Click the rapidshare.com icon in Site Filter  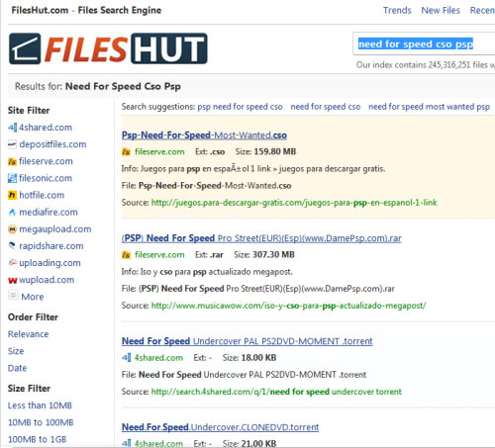click(12, 246)
